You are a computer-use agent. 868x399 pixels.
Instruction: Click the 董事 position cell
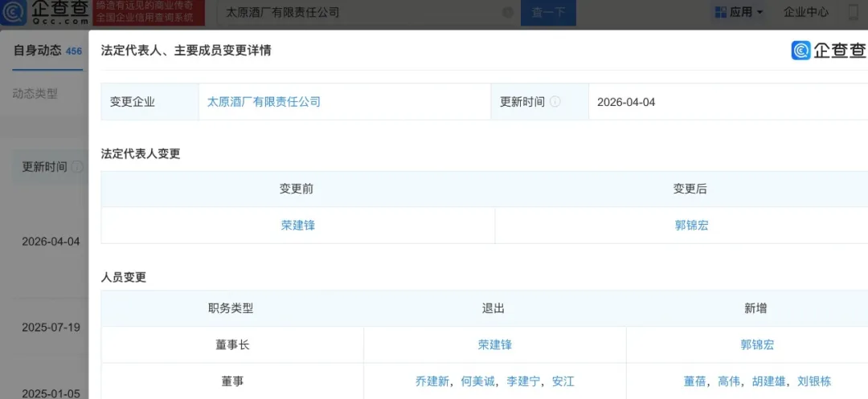(232, 381)
